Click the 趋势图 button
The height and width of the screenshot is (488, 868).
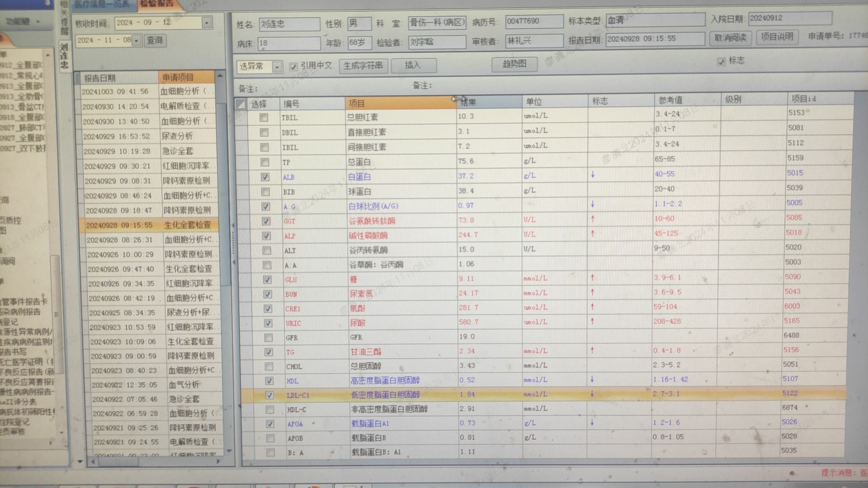tap(514, 64)
